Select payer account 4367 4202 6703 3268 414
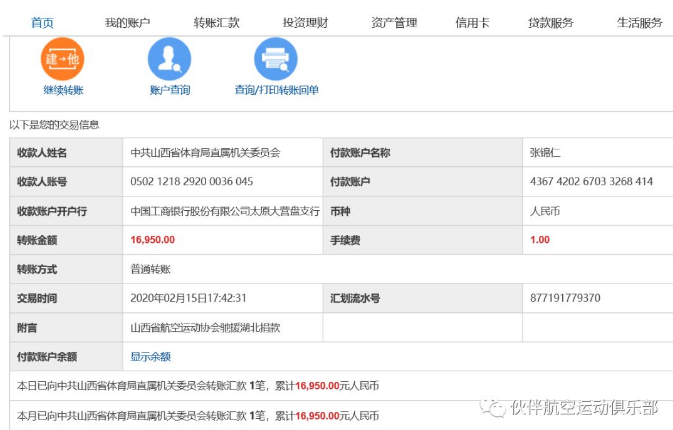 [x=591, y=182]
